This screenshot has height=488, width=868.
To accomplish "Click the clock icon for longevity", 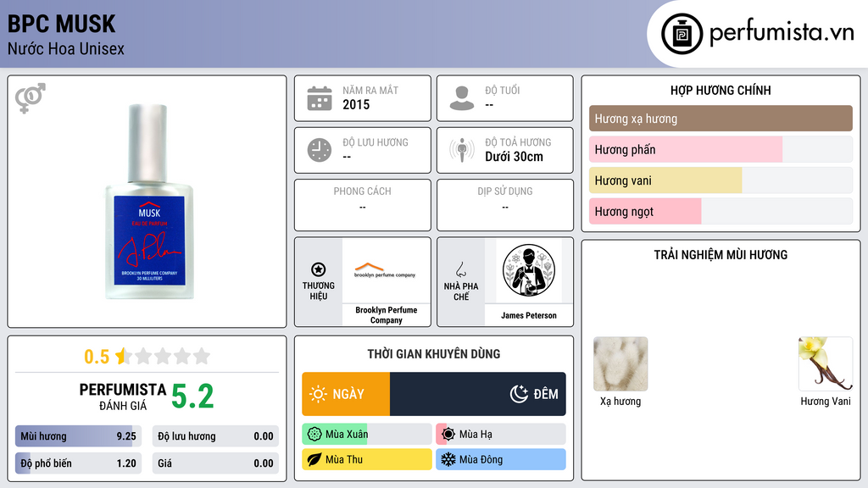I will coord(320,150).
